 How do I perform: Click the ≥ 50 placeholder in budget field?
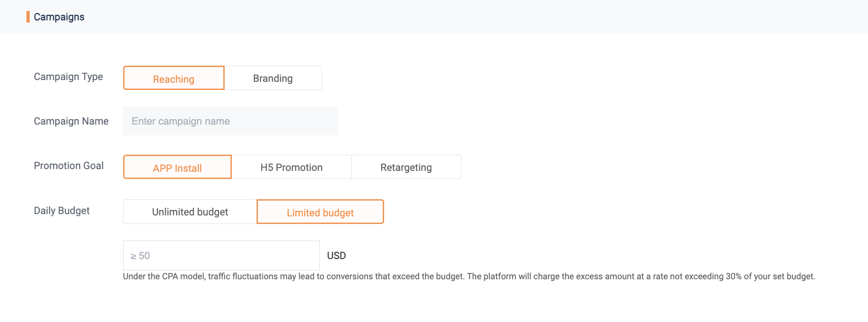[140, 256]
